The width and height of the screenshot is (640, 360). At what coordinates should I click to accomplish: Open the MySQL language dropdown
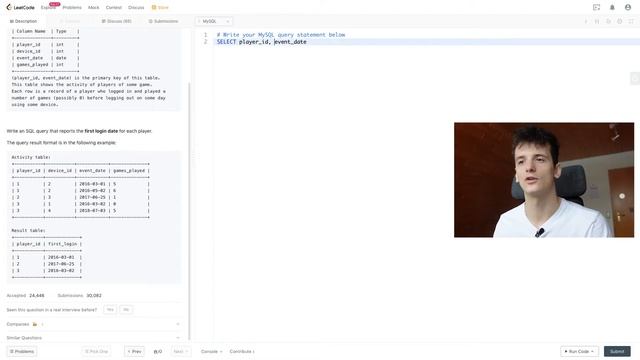[214, 21]
